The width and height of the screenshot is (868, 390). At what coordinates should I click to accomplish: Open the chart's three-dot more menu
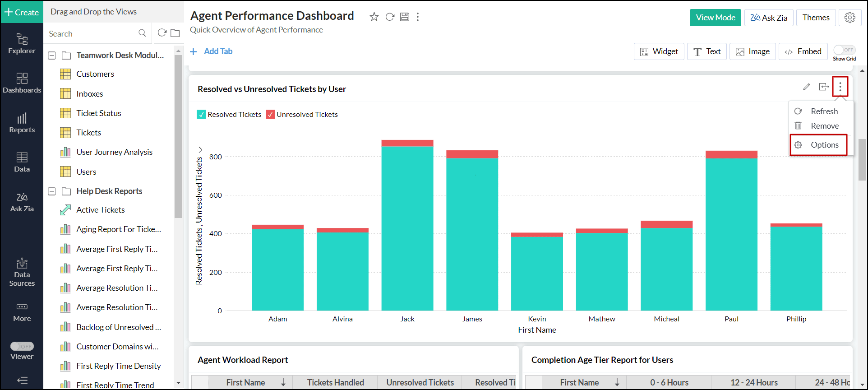click(x=840, y=87)
